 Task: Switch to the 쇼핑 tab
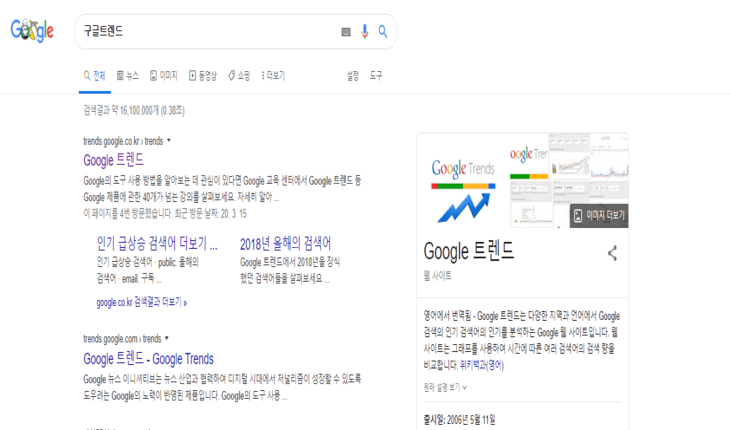click(239, 76)
